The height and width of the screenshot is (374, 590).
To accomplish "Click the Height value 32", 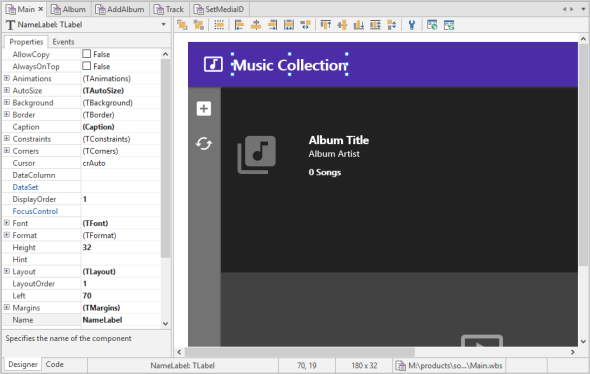I will pyautogui.click(x=120, y=247).
